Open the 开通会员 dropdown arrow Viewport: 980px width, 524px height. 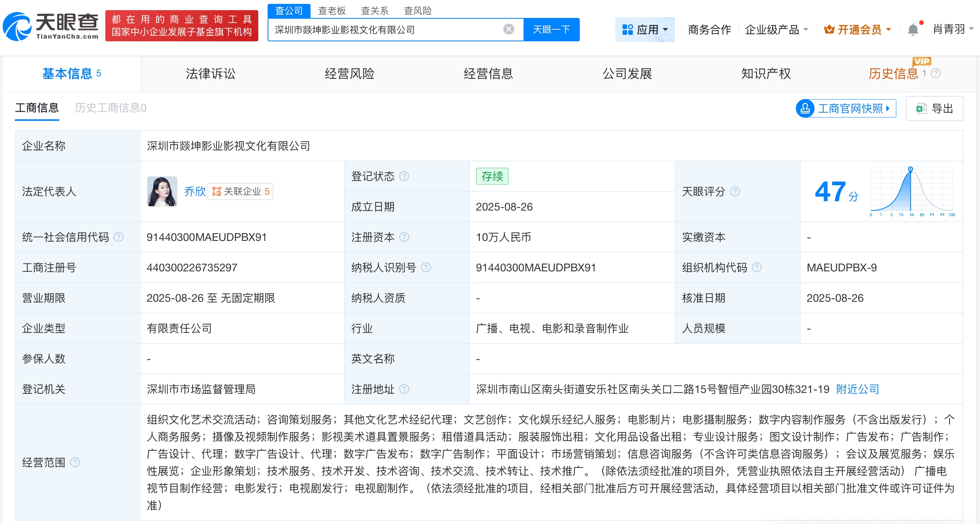[x=888, y=29]
